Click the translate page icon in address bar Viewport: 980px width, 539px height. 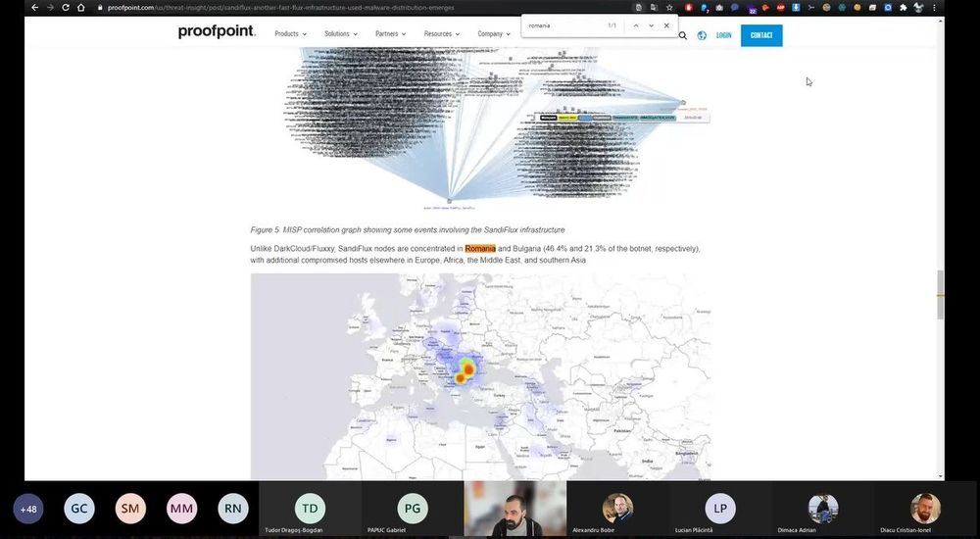click(654, 8)
